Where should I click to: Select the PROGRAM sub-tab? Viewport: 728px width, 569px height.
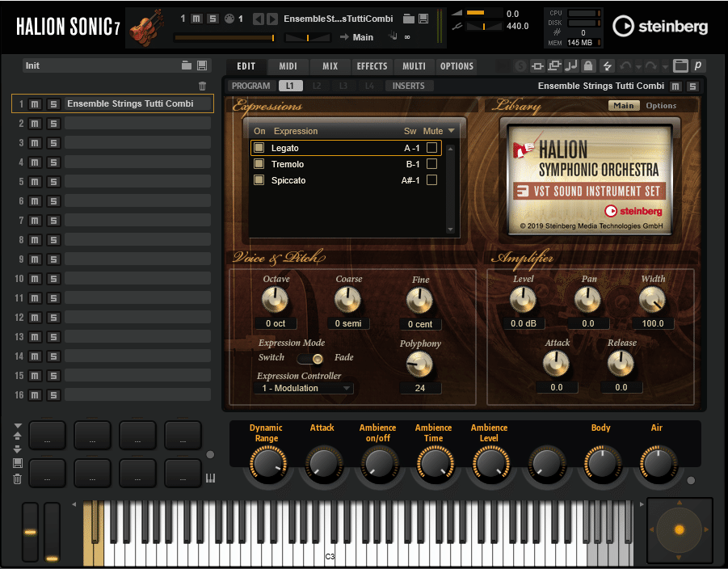pos(251,86)
